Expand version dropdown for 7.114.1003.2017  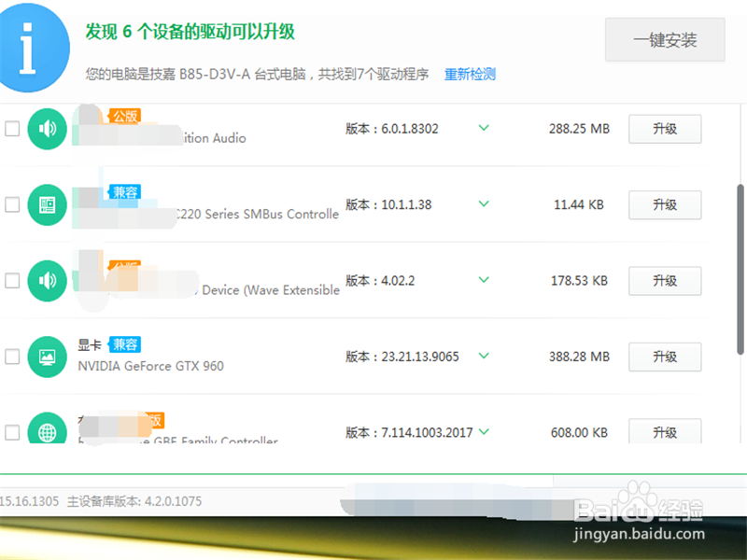[x=484, y=432]
